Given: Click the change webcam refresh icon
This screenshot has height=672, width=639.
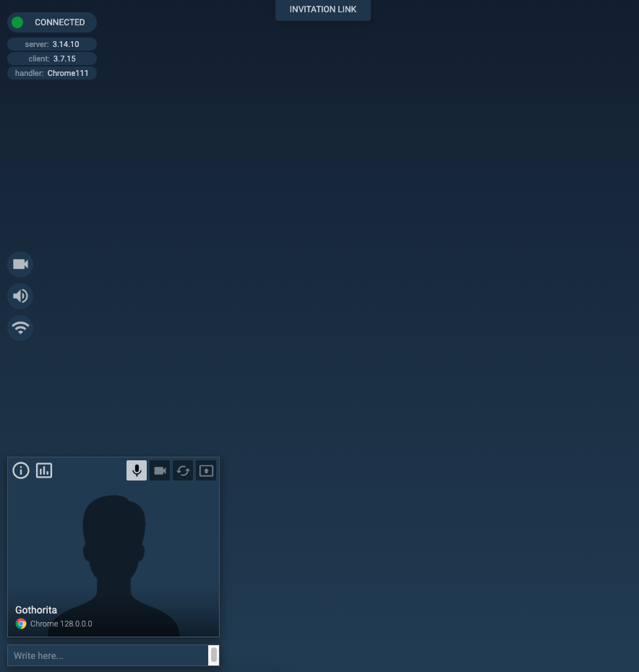Looking at the screenshot, I should 183,471.
